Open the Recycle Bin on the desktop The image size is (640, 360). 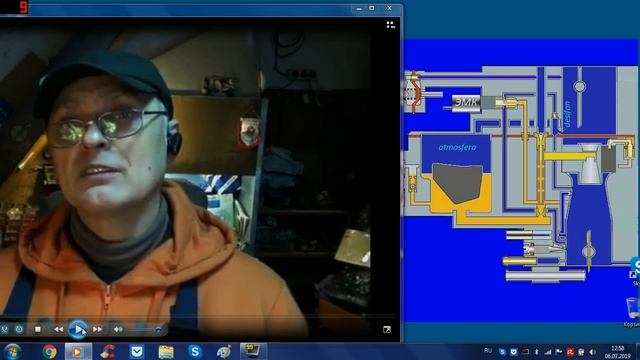(x=632, y=311)
